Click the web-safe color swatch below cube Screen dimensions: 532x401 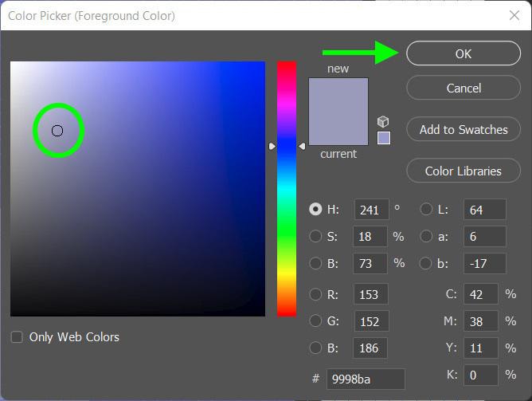pos(384,138)
